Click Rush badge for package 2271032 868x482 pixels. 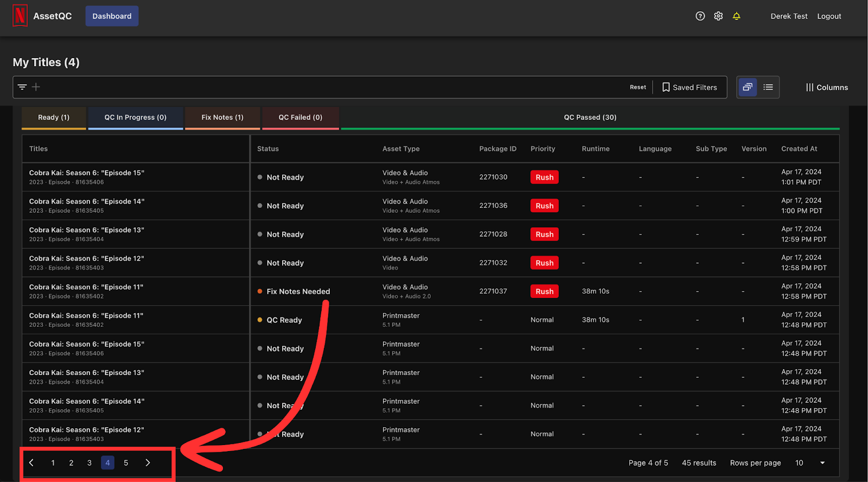pos(545,263)
